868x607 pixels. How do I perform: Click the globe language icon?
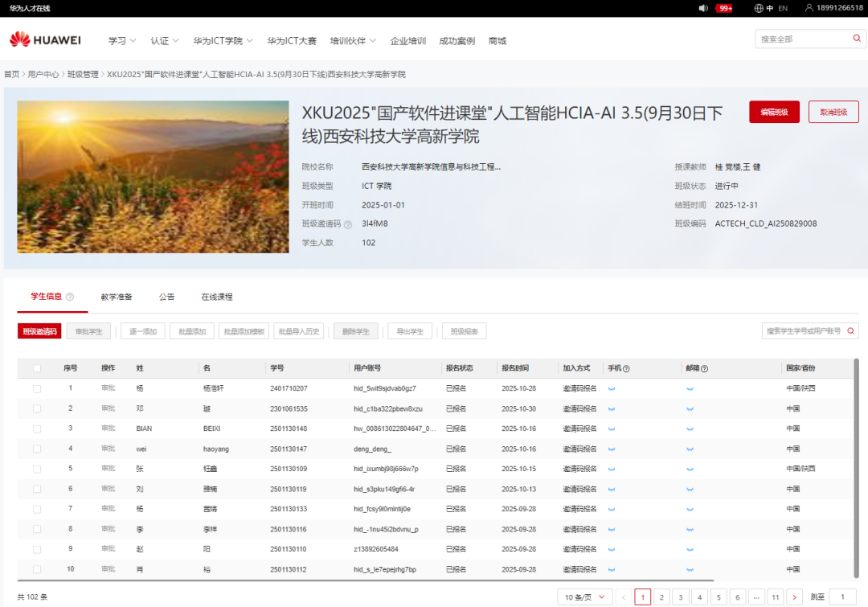pos(759,8)
